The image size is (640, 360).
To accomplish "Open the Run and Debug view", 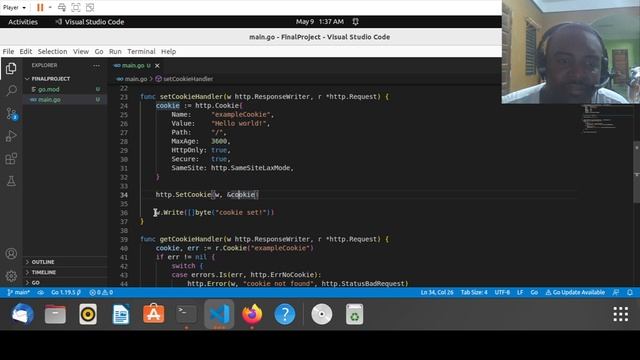I will 11,136.
